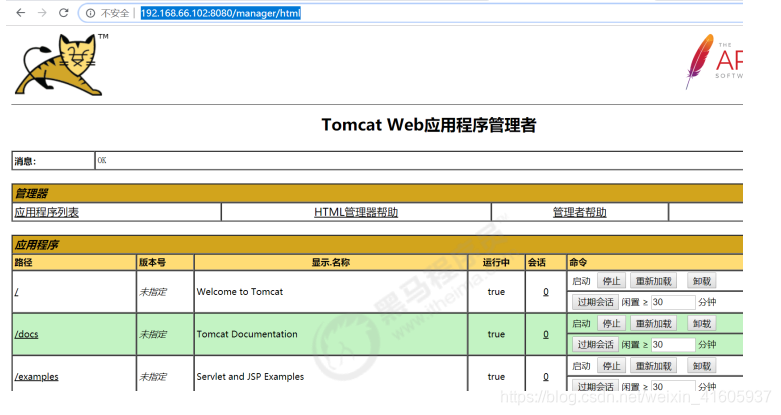Open session count 0 for Tomcat Documentation
Screen dimensions: 781x415
[546, 334]
